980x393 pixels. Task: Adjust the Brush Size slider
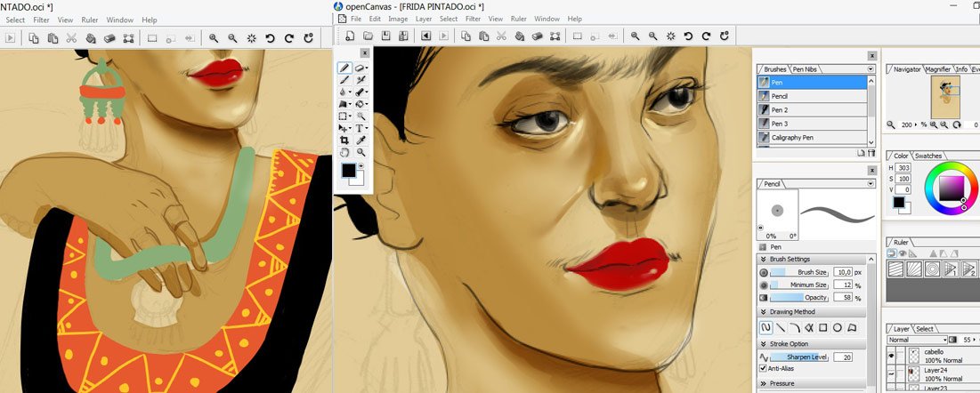pyautogui.click(x=799, y=272)
